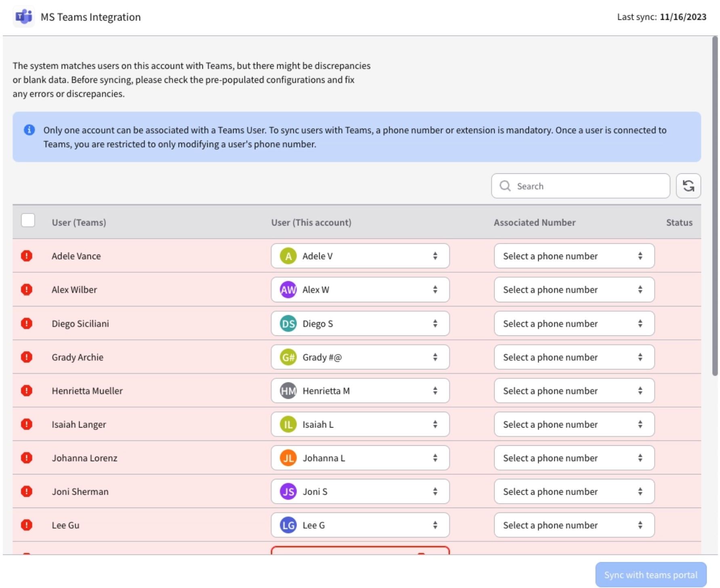Open the Adele V account user dropdown

coord(360,256)
